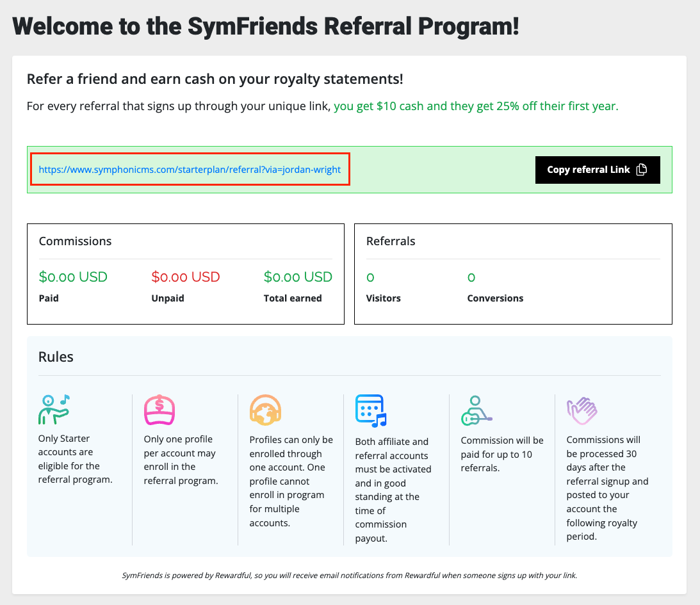Click the blue calendar music note icon

[371, 410]
